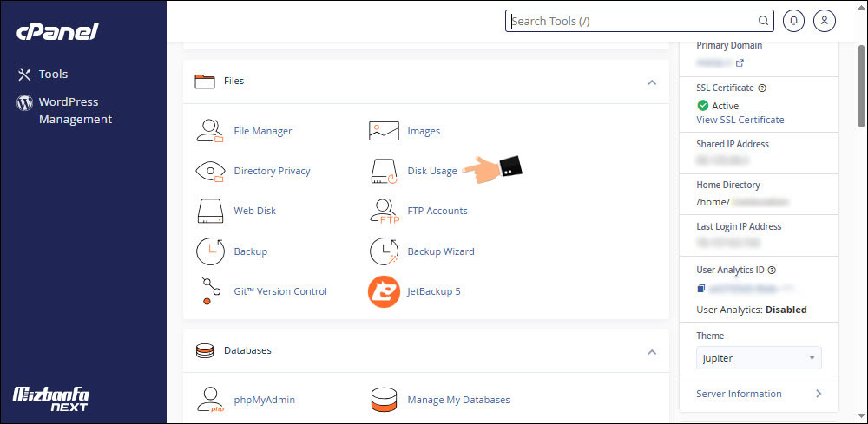This screenshot has width=868, height=424.
Task: Click the FTP Accounts icon
Action: [384, 211]
